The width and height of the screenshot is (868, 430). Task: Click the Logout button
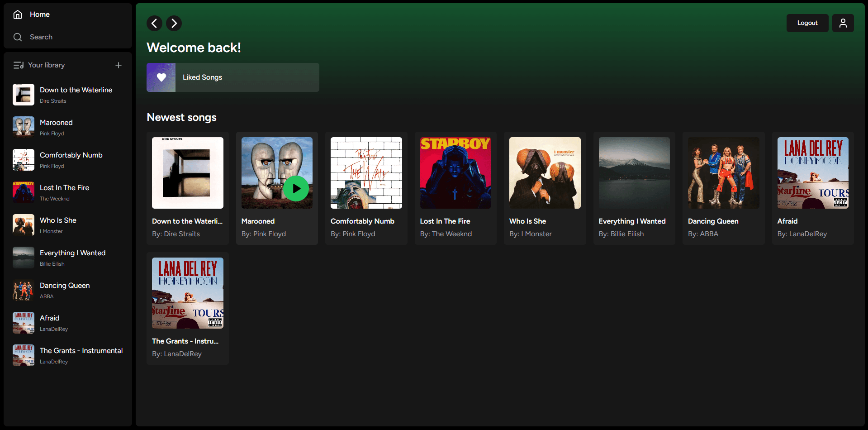[x=807, y=23]
